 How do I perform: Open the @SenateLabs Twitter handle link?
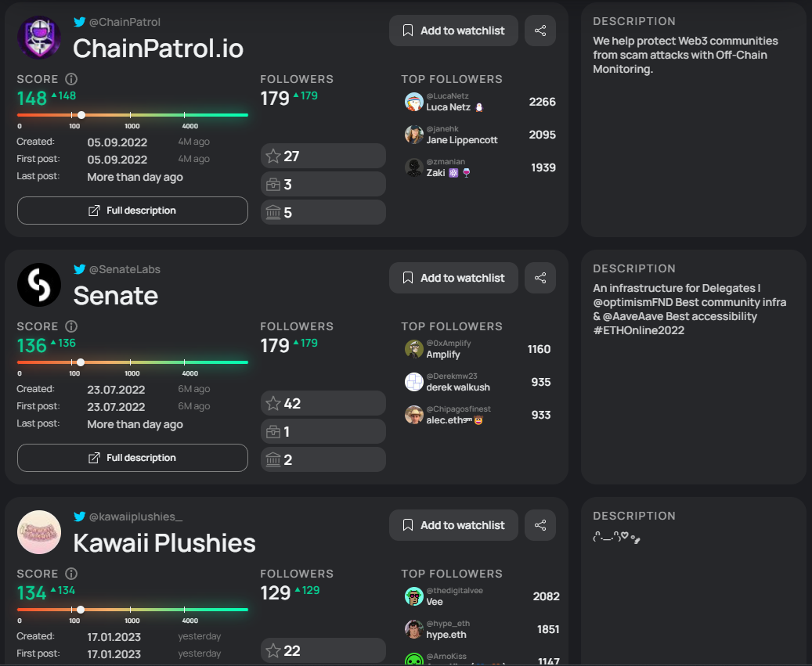[x=125, y=269]
